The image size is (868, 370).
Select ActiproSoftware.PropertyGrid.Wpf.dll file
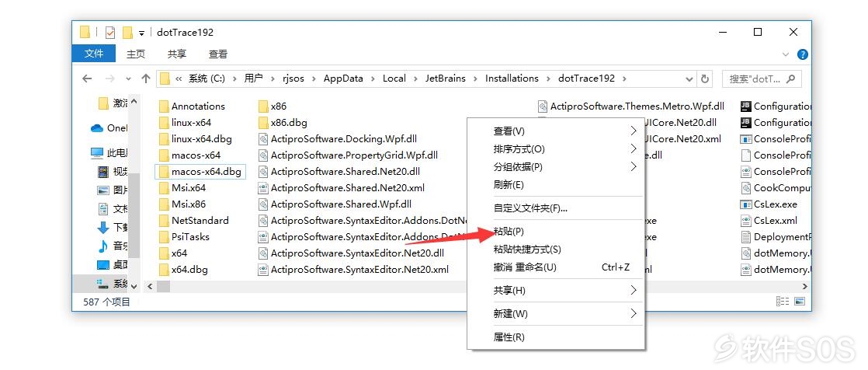point(348,155)
